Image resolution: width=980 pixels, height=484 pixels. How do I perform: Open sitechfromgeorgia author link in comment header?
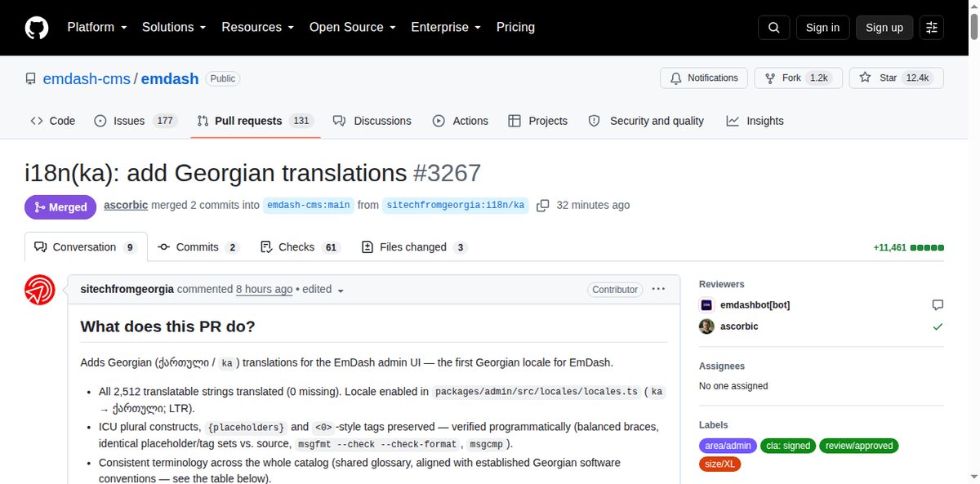click(127, 290)
